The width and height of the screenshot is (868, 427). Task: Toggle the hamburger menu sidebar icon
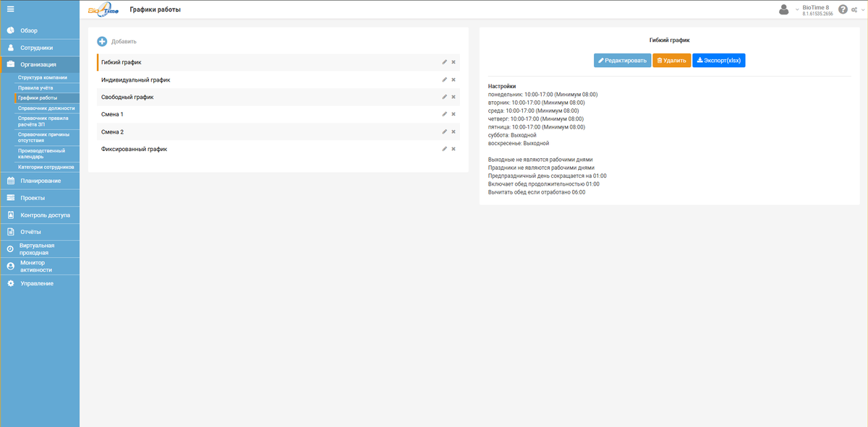pos(10,9)
